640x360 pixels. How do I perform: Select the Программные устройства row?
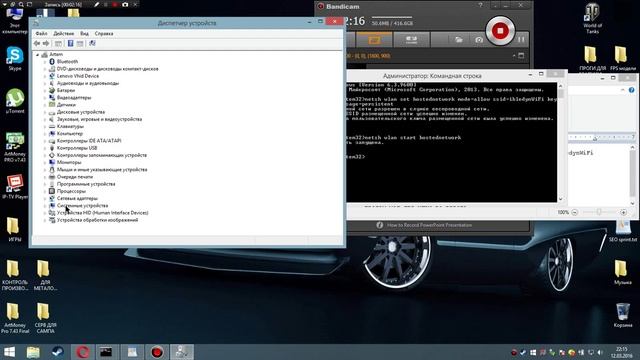[86, 184]
